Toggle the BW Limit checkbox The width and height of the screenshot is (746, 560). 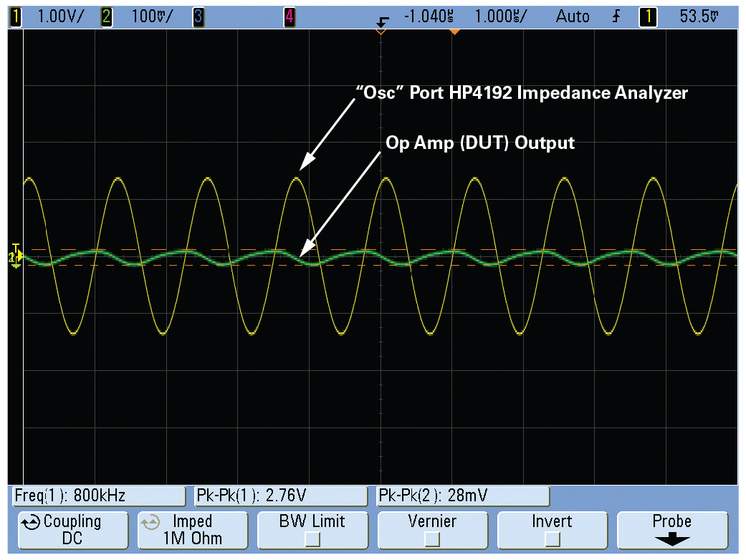312,539
